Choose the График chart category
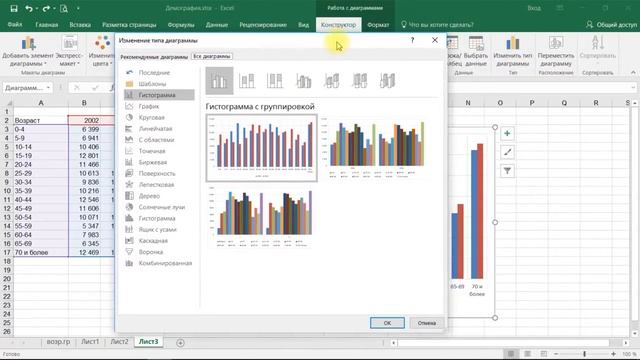Image resolution: width=640 pixels, height=360 pixels. (x=159, y=106)
